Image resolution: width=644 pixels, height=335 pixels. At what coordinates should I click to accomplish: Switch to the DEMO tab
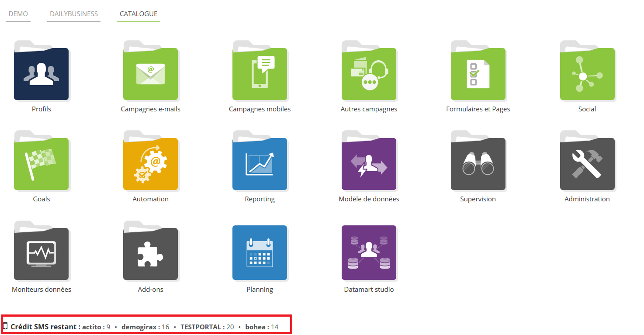click(18, 14)
